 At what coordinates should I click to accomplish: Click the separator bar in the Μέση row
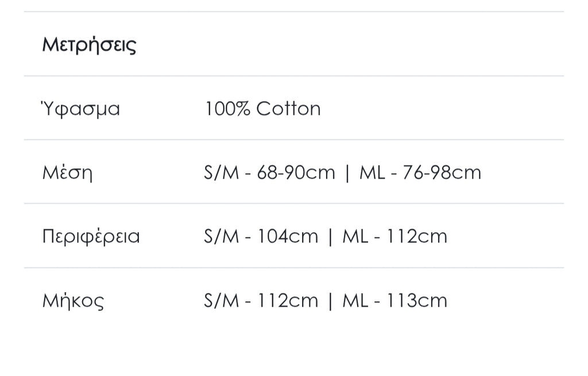[x=347, y=172]
